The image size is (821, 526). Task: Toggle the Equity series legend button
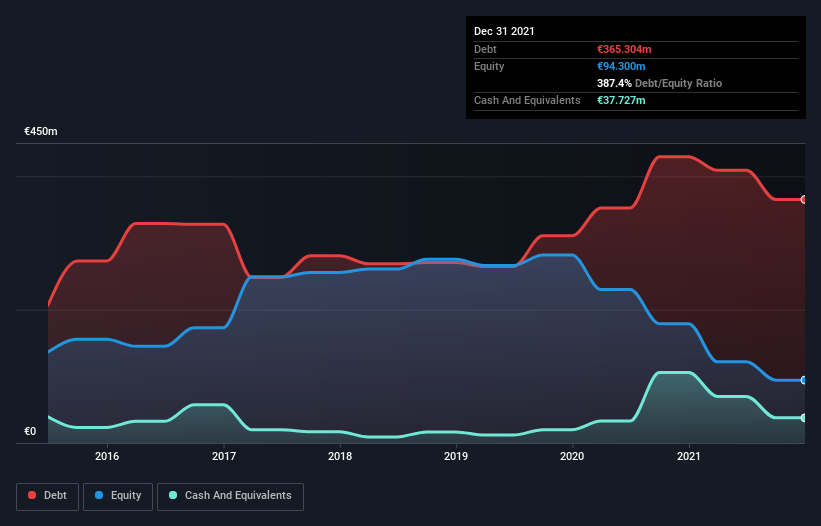[x=118, y=496]
